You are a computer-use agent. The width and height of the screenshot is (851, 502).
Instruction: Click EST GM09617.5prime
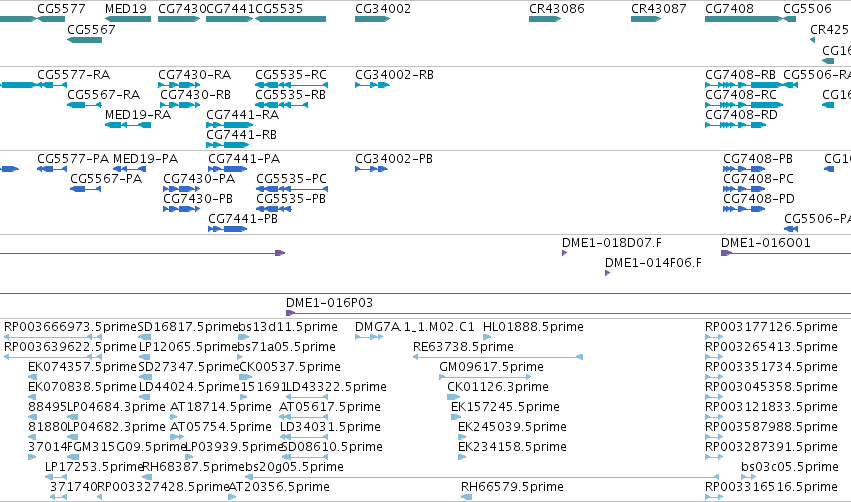[485, 377]
